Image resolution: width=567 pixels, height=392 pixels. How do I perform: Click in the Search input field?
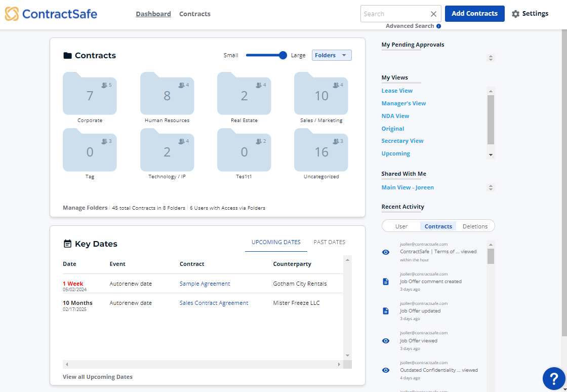coord(394,14)
